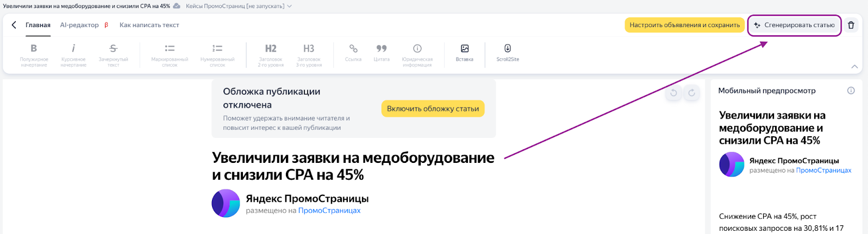Insert a link (Ссылка)
This screenshot has height=234, width=868.
353,53
